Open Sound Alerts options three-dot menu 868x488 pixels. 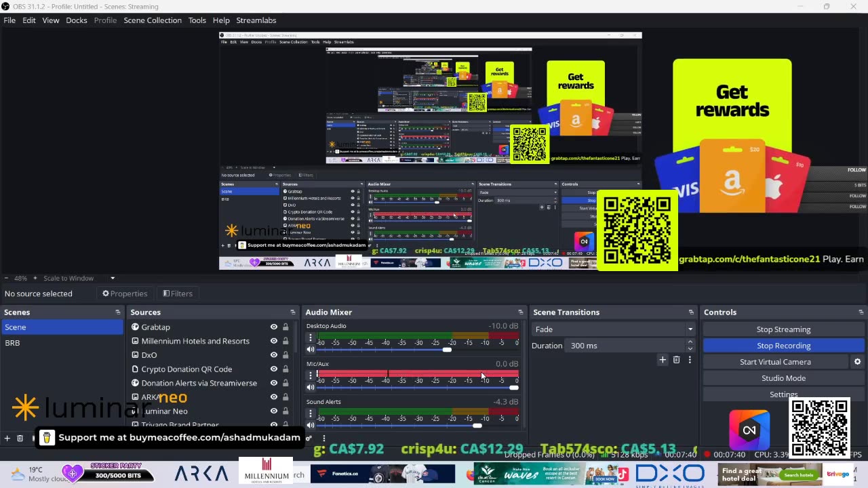pos(311,413)
